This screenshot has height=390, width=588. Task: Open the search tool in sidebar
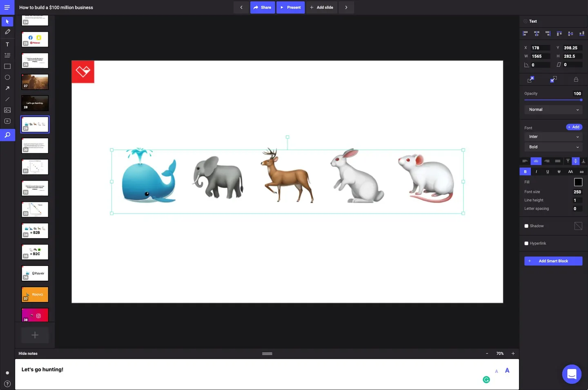coord(7,135)
